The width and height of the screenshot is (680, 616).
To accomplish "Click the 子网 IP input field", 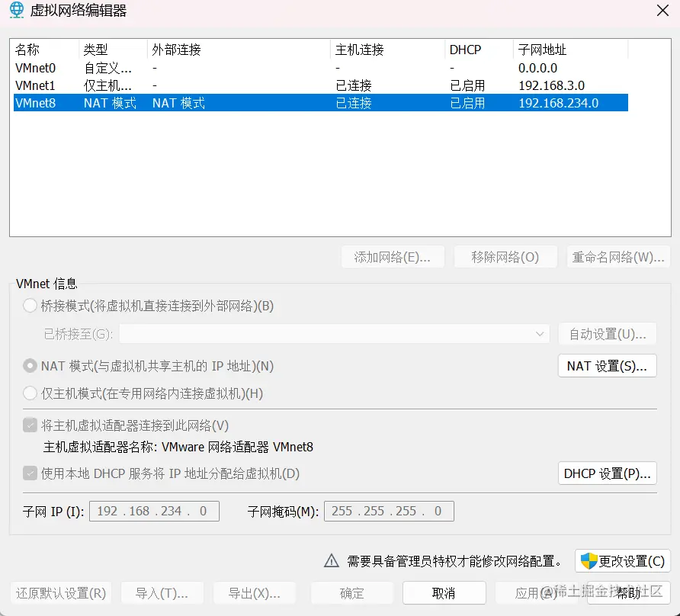I will pyautogui.click(x=155, y=511).
